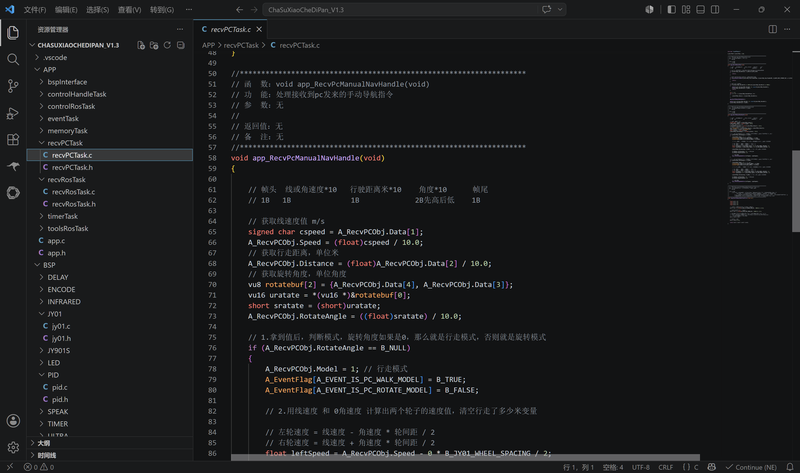Open the 转到(G) menu
800x473 pixels.
tap(162, 10)
